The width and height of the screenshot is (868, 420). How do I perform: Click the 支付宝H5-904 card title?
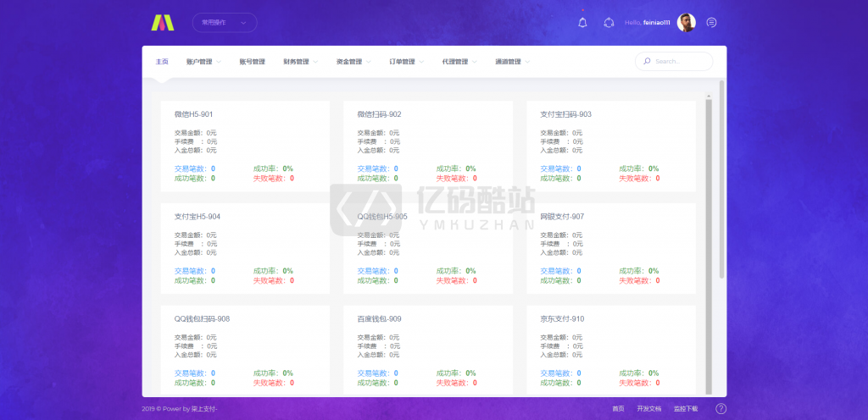197,217
